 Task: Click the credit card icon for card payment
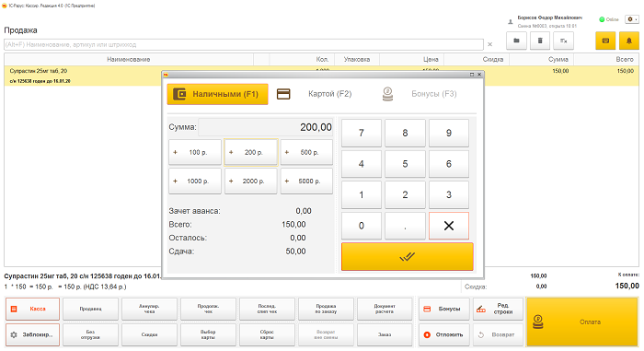[283, 94]
